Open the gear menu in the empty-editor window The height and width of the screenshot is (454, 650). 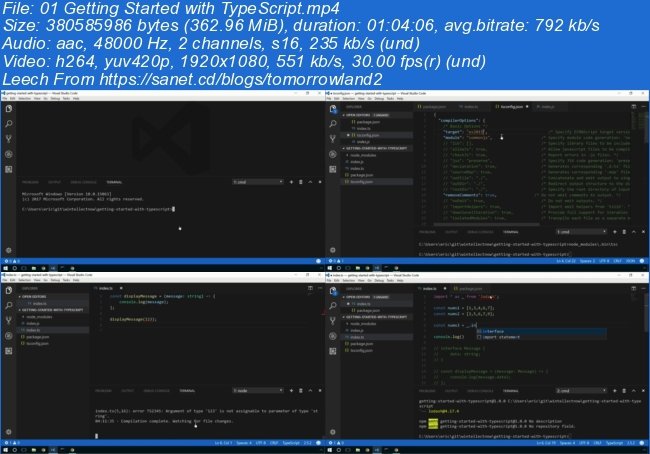click(9, 250)
